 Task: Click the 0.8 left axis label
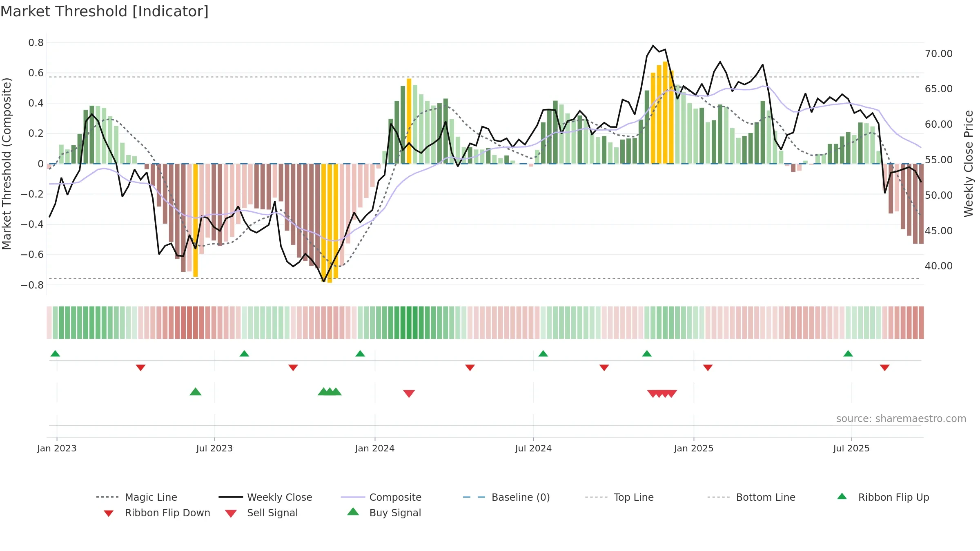click(36, 43)
